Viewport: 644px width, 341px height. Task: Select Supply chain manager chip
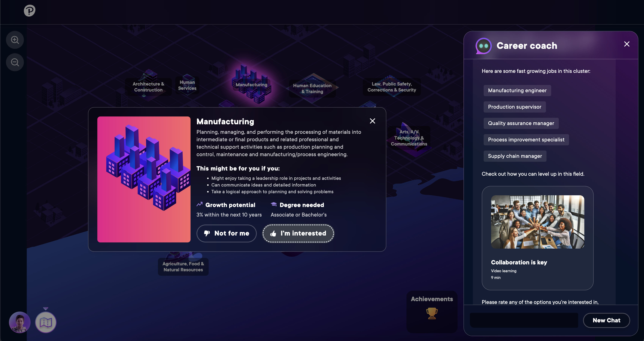click(x=515, y=156)
